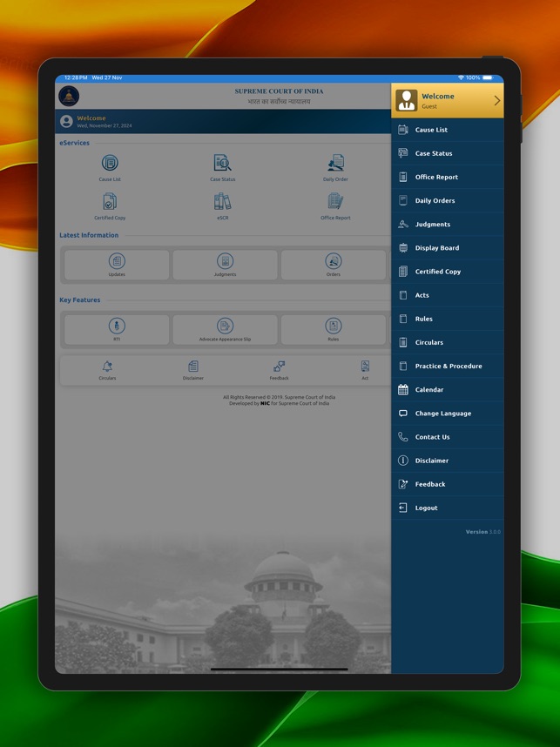Tap the Act icon in bottom row
Viewport: 560px width, 747px height.
(x=365, y=366)
